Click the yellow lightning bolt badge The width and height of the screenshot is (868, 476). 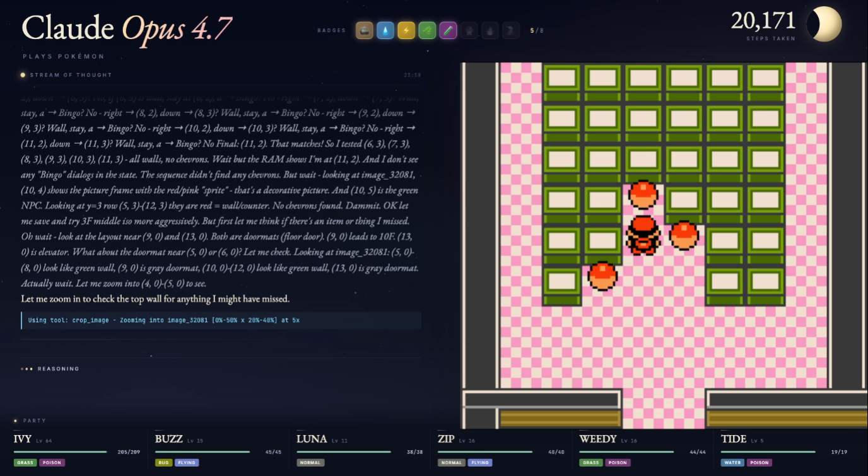pyautogui.click(x=406, y=30)
